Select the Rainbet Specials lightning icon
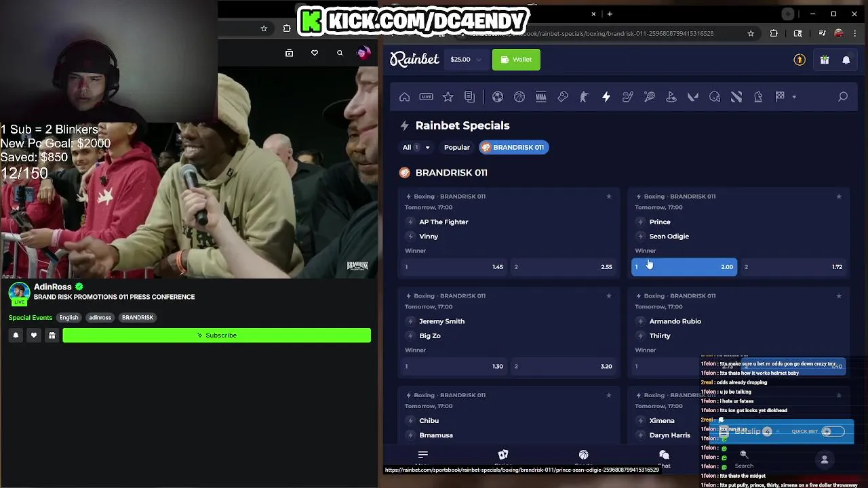The width and height of the screenshot is (868, 488). 606,97
